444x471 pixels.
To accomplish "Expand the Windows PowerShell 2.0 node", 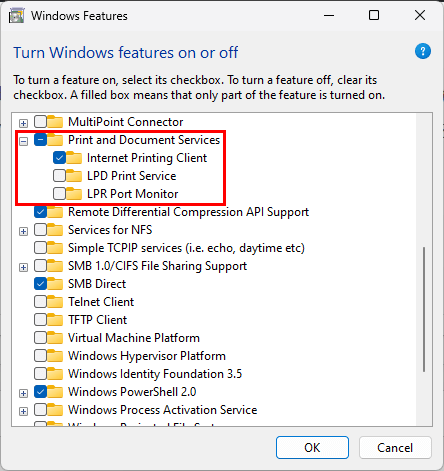I will pyautogui.click(x=23, y=393).
